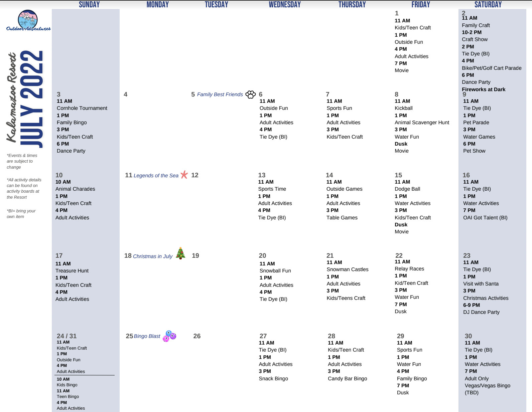Click Craft Show on July 2

click(x=475, y=39)
